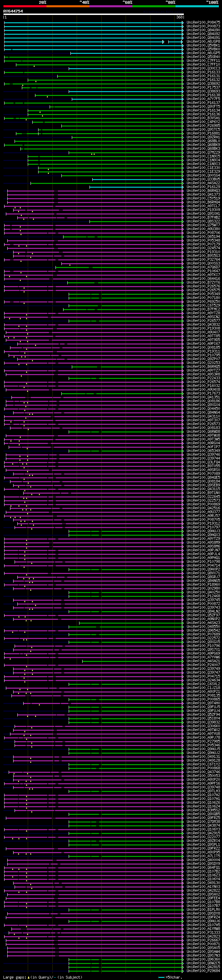The height and width of the screenshot is (980, 222).
Task: Select the label UniRef100_P05348
Action: 203,241
